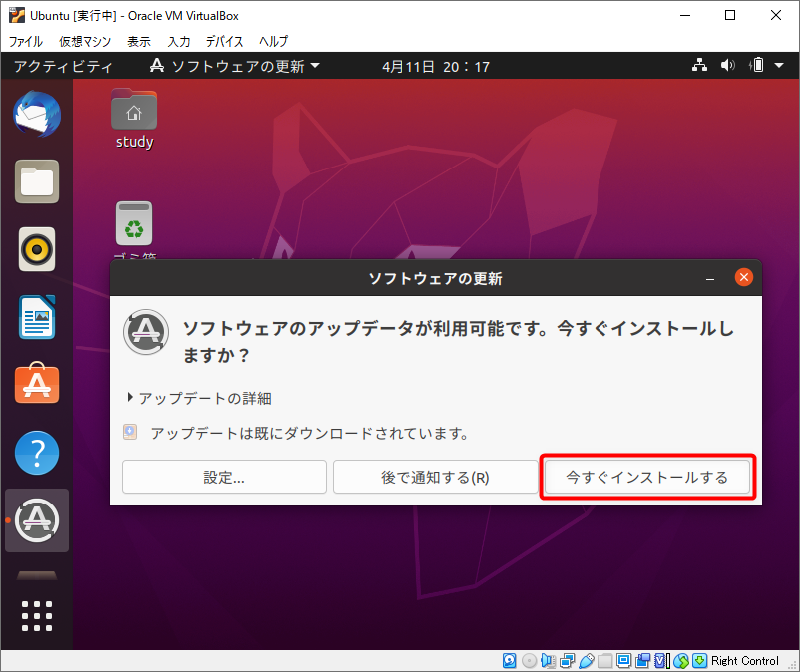Open the 表示 menu
Image resolution: width=800 pixels, height=672 pixels.
coord(139,41)
